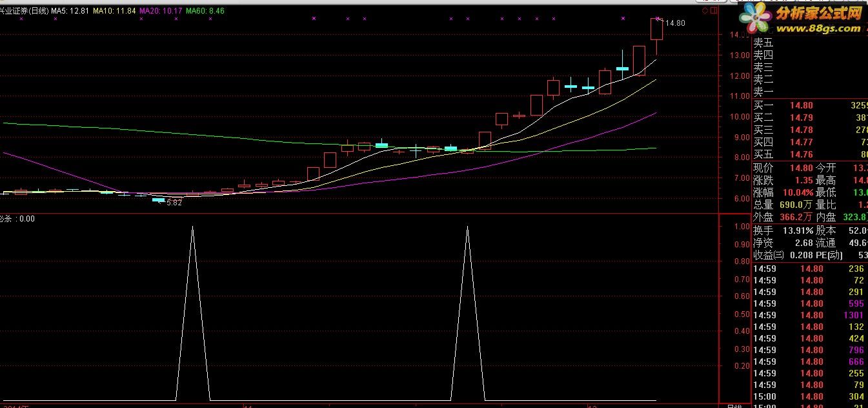Image resolution: width=868 pixels, height=408 pixels.
Task: Click the 净资 value 2.68
Action: pos(803,243)
